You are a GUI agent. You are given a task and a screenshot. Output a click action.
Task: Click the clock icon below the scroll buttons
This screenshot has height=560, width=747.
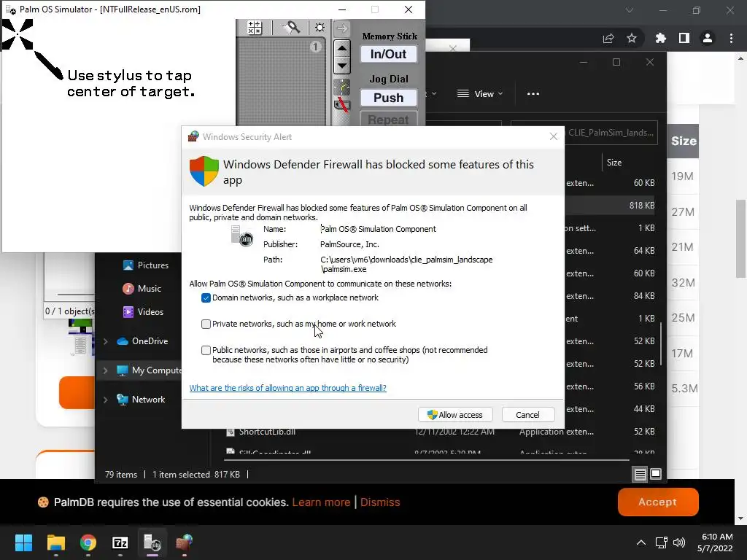[x=342, y=87]
